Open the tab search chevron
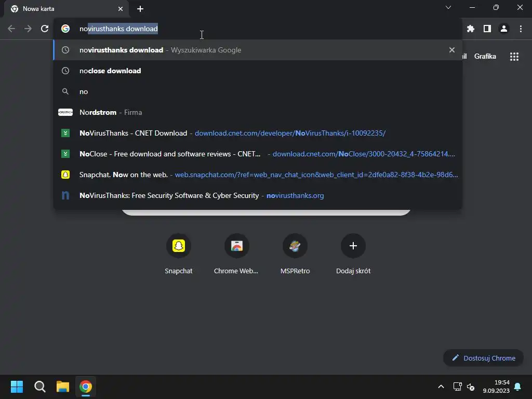This screenshot has height=399, width=532. 448,7
